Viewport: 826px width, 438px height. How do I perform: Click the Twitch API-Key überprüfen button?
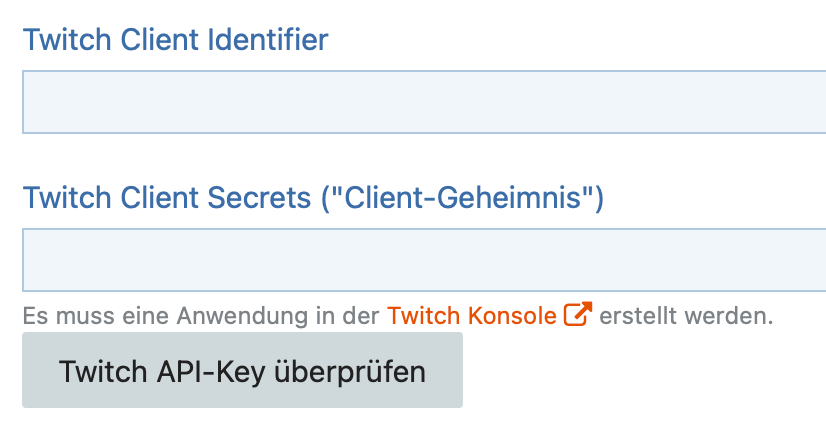pyautogui.click(x=242, y=370)
